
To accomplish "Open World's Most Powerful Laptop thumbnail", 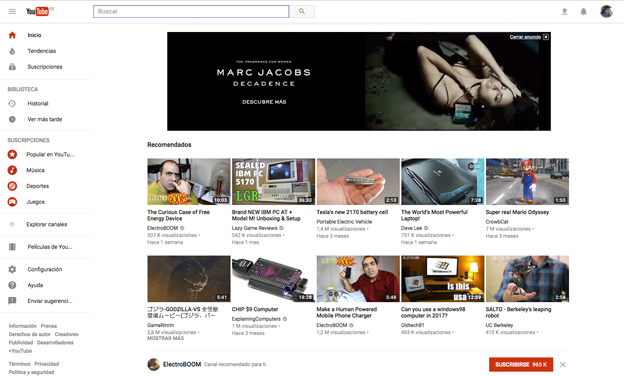I will (x=443, y=181).
